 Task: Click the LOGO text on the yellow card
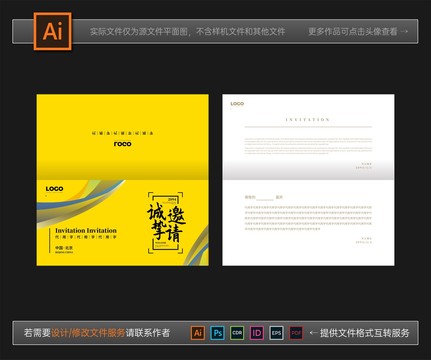tap(54, 189)
